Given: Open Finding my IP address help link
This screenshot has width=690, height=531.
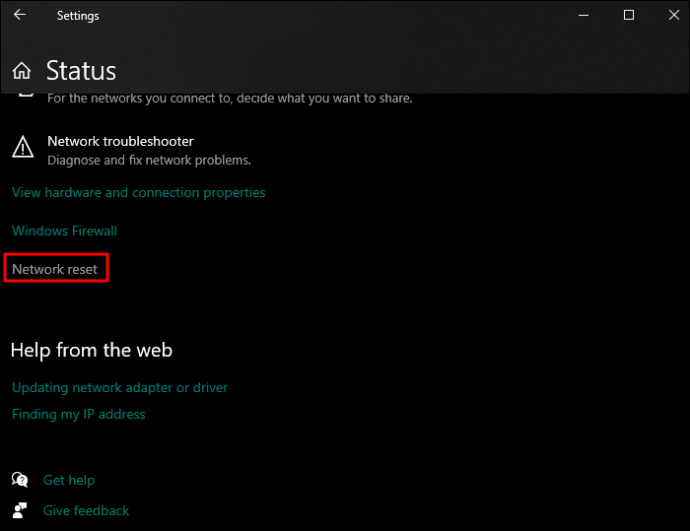Looking at the screenshot, I should click(x=78, y=414).
